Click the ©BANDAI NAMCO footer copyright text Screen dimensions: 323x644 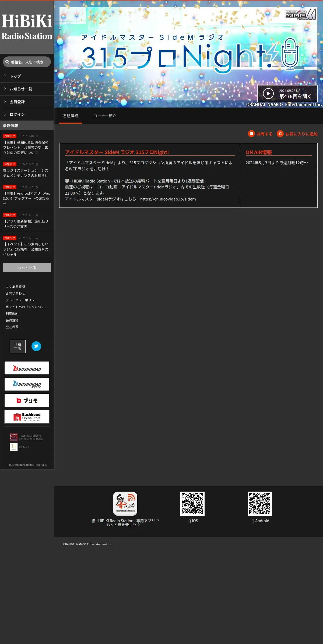point(88,544)
